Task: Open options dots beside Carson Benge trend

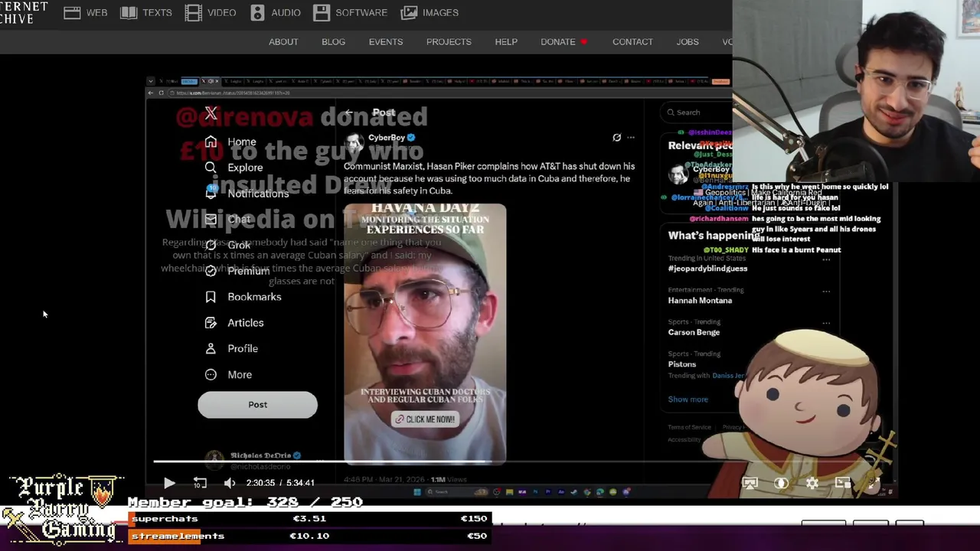Action: click(826, 324)
